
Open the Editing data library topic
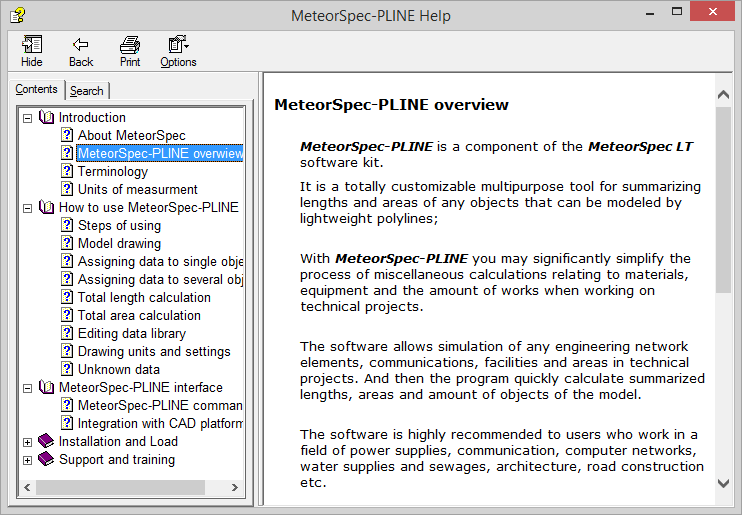132,333
